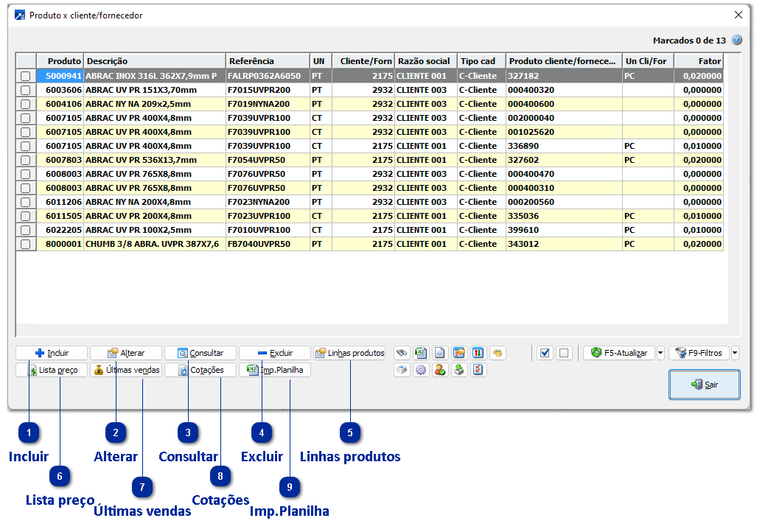Image resolution: width=757 pixels, height=532 pixels.
Task: Mark the checkbox for product 8000001
Action: [x=26, y=244]
